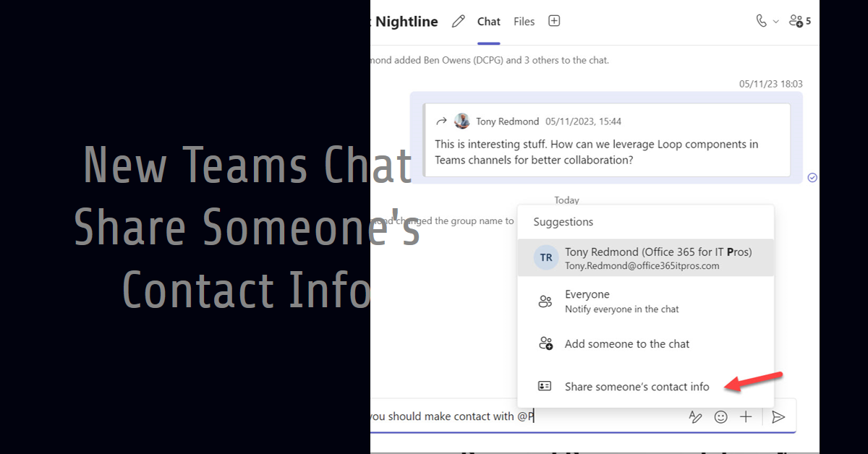Start a call with the phone icon
Image resolution: width=868 pixels, height=454 pixels.
pos(761,21)
